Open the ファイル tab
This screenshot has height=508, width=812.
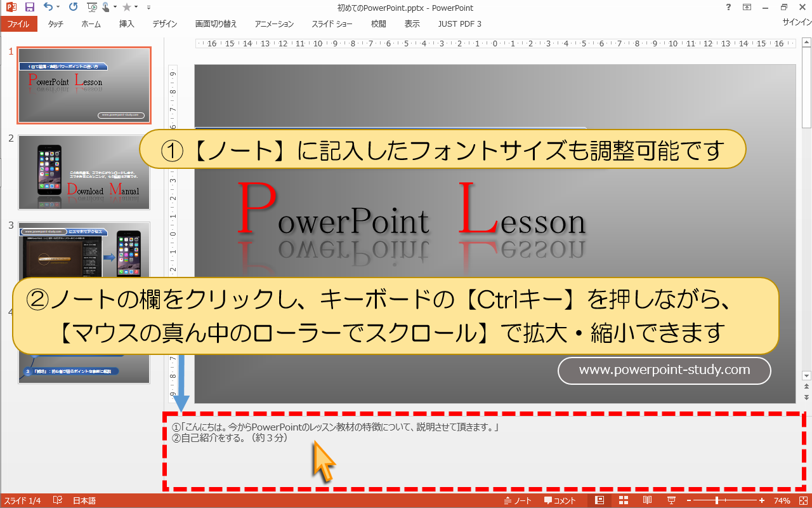18,23
